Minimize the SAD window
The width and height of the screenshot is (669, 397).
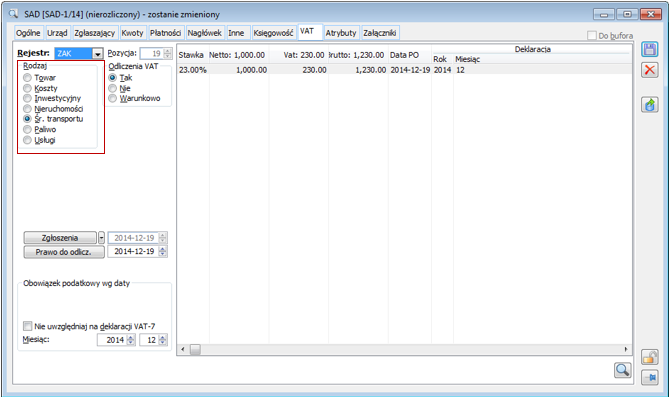(x=604, y=14)
